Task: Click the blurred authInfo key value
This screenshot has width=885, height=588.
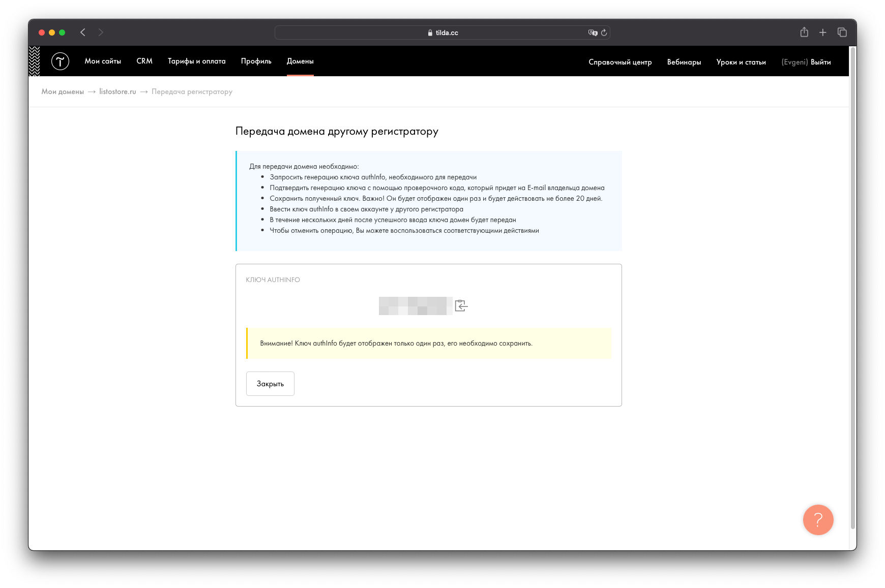Action: coord(416,306)
